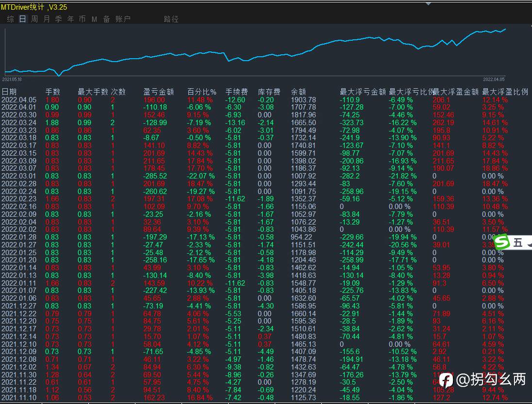The height and width of the screenshot is (404, 532).
Task: Click max floating profit ratio 18.86 %
Action: [495, 168]
